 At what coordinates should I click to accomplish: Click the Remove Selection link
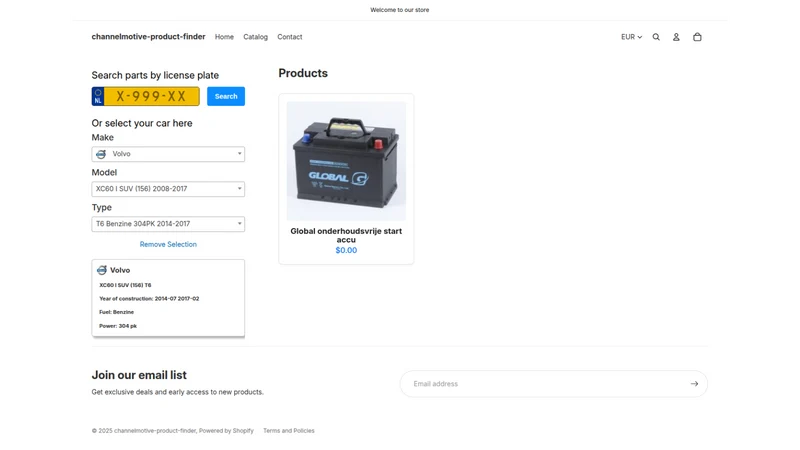[168, 244]
